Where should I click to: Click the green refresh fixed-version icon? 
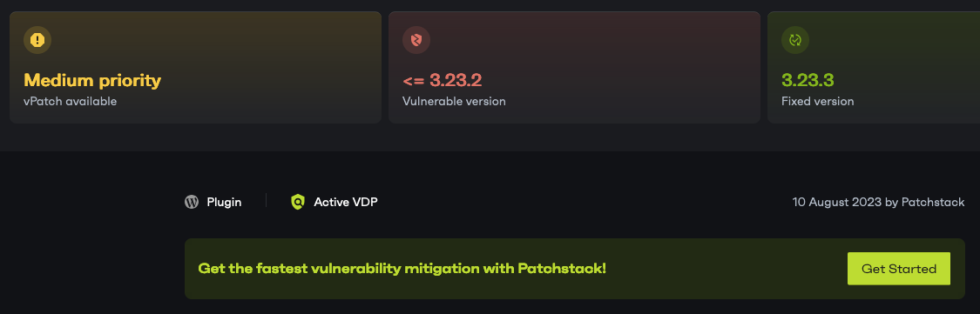[795, 40]
